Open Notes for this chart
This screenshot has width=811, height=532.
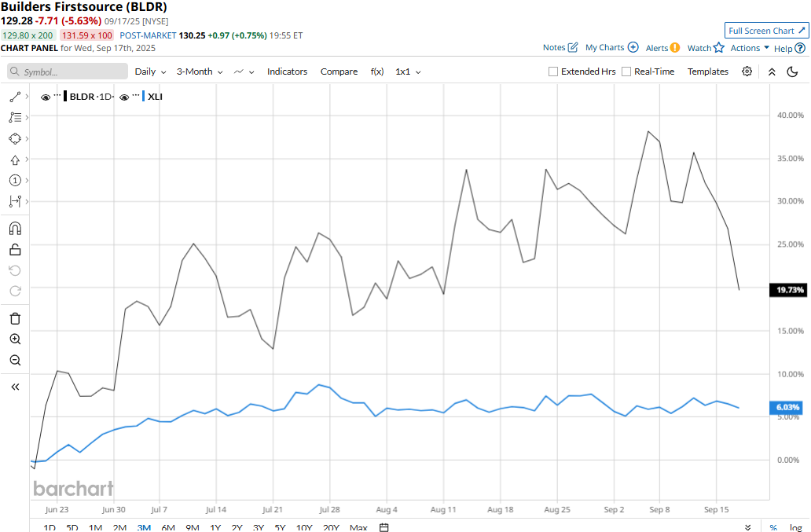(560, 48)
